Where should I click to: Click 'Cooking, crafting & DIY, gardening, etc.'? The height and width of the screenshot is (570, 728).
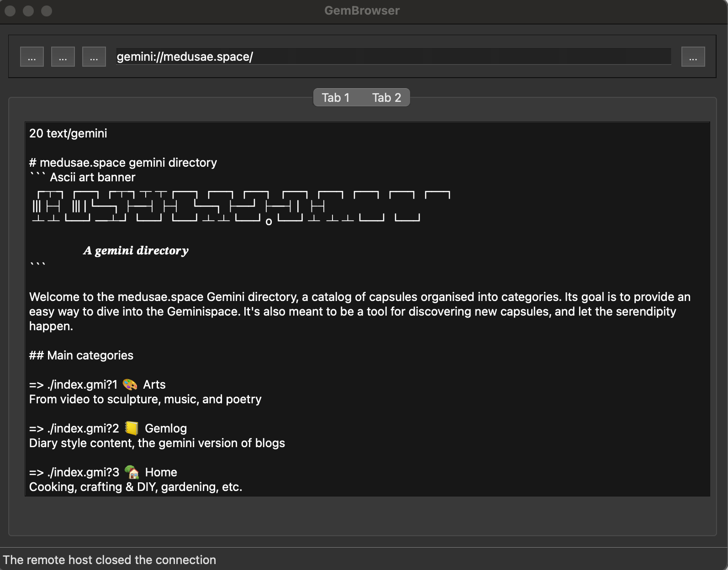point(136,487)
